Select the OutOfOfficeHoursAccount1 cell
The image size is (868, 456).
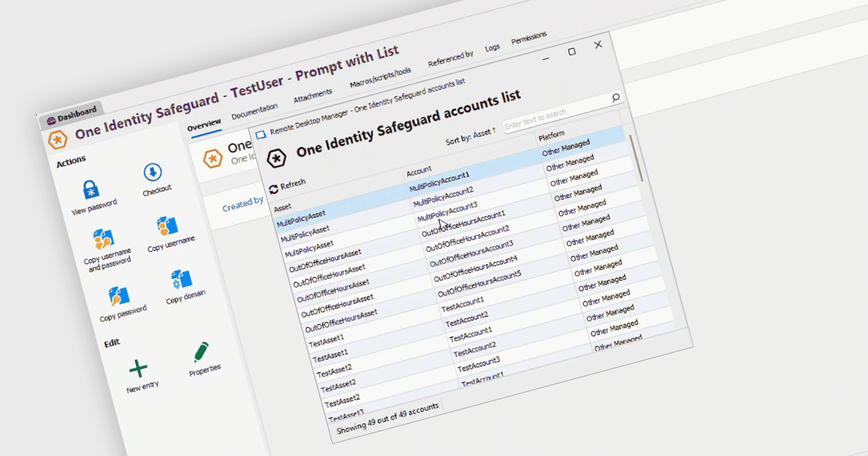464,224
